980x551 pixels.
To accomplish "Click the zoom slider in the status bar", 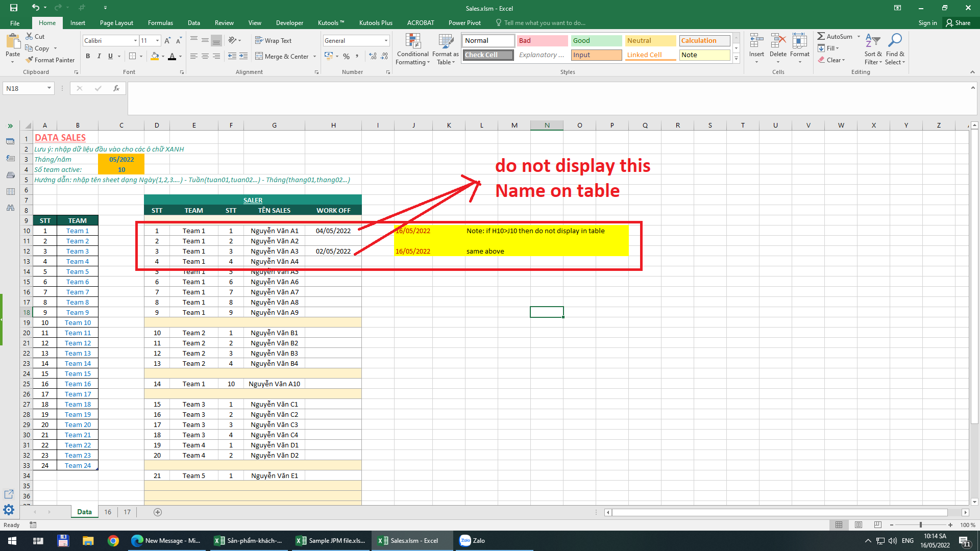I will pos(920,525).
